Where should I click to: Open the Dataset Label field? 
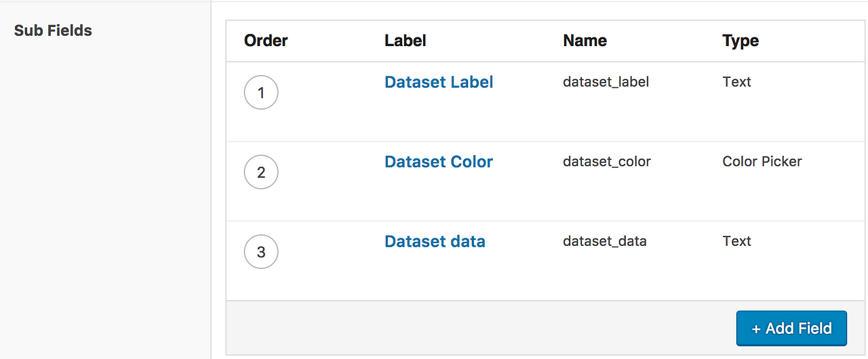click(439, 82)
